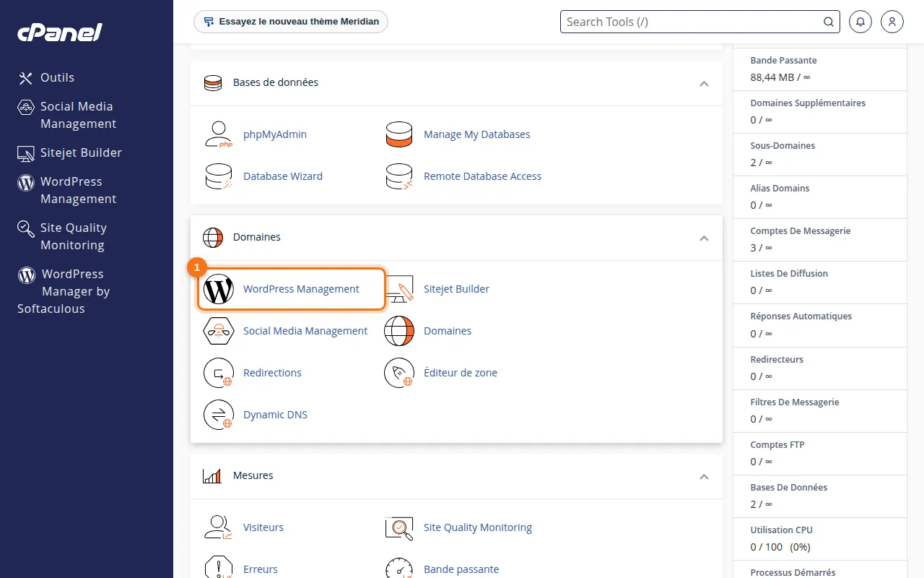
Task: Click the Sous-Domaines statistic label
Action: click(x=783, y=146)
